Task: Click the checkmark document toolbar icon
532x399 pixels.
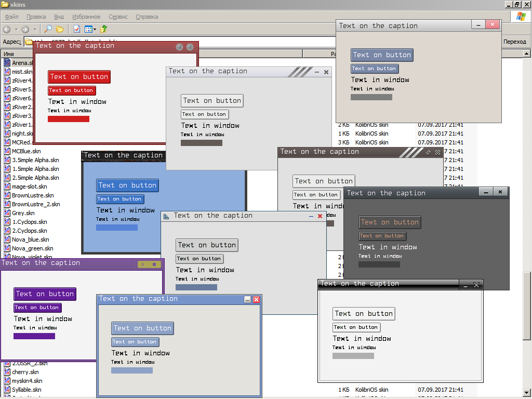Action: click(76, 29)
